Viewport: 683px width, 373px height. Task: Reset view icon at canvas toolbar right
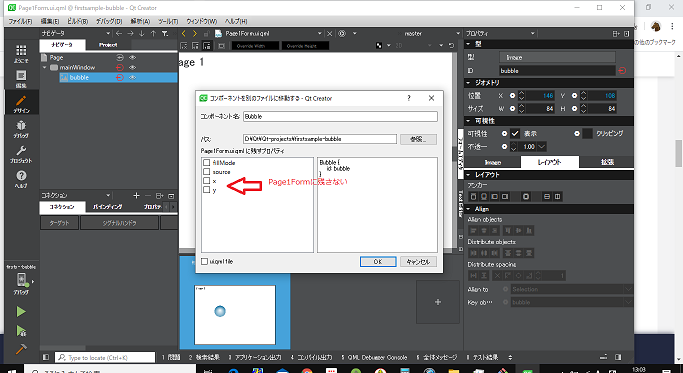pyautogui.click(x=451, y=45)
